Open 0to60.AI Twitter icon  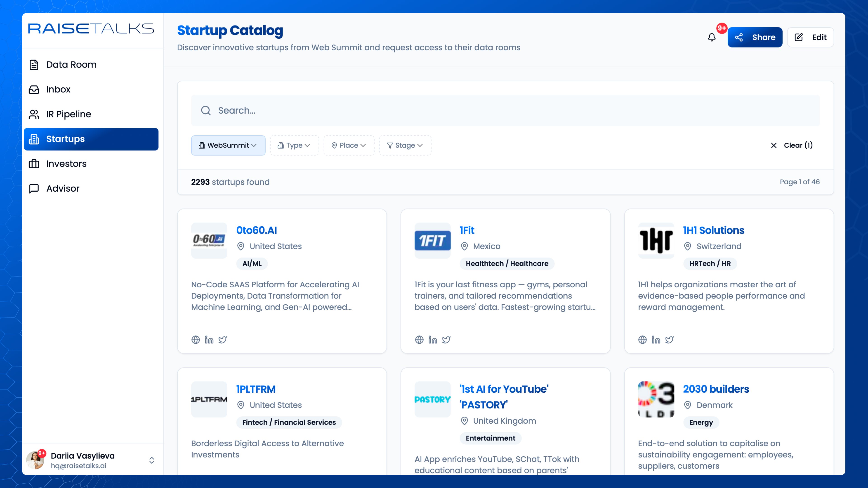coord(222,340)
